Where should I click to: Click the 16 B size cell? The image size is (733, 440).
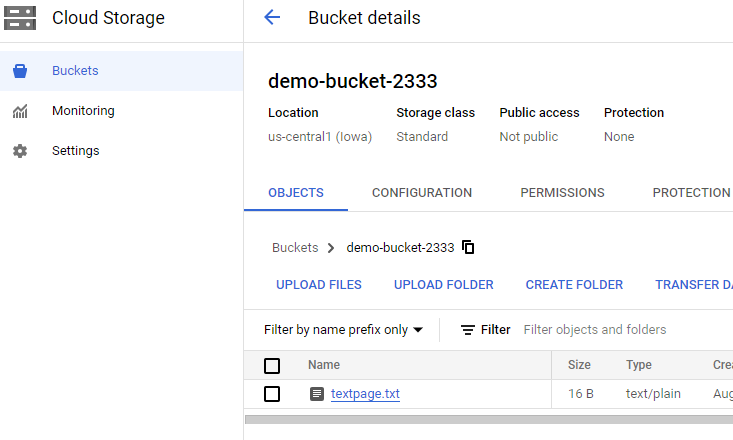coord(581,394)
